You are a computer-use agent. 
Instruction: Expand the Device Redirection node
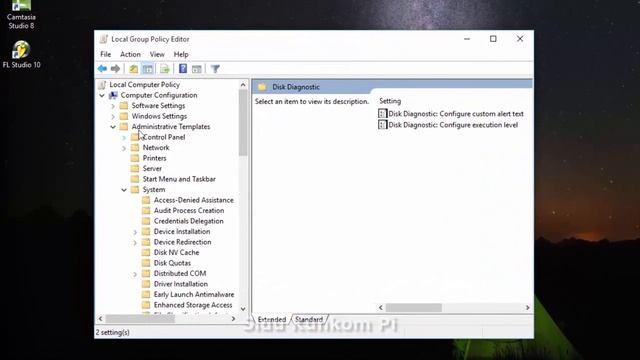coord(135,242)
